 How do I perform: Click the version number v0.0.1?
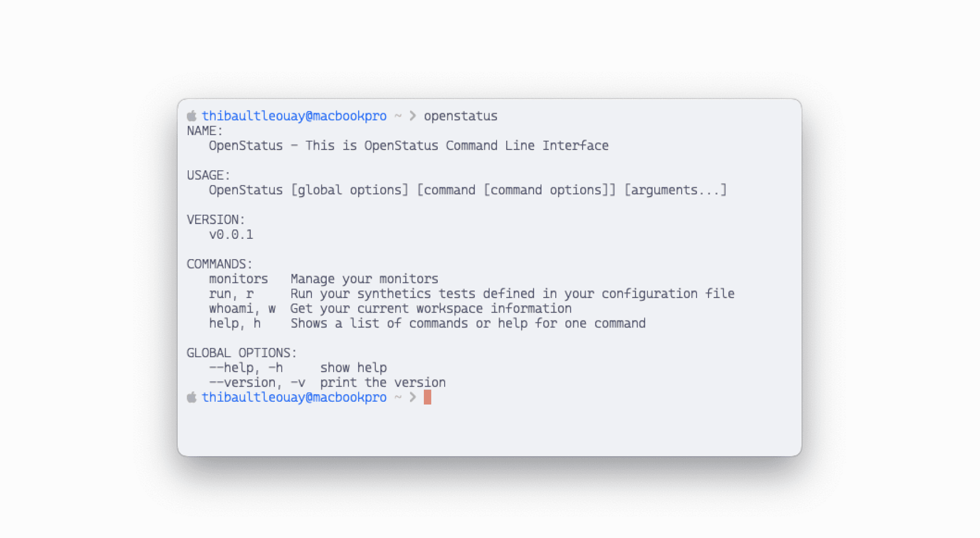[x=231, y=235]
